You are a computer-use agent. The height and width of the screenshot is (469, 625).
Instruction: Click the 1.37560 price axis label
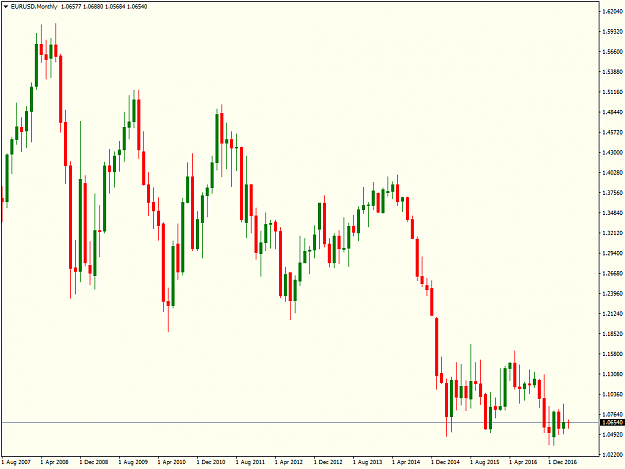[613, 193]
